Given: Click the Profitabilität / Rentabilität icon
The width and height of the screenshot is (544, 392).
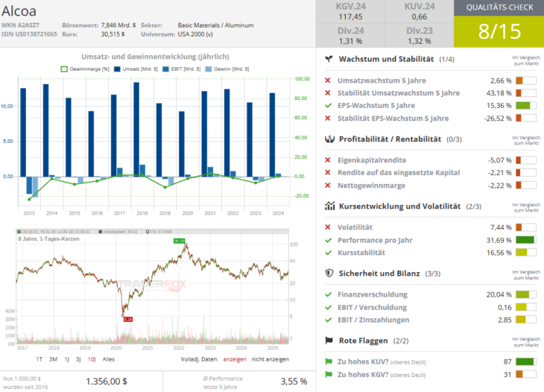Looking at the screenshot, I should [329, 139].
